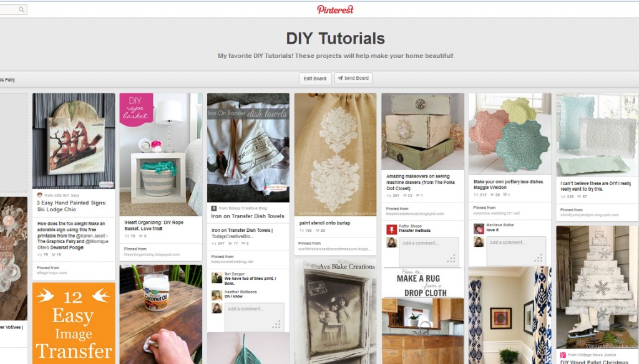Click the Vintage News Junkie source icon
The image size is (639, 364).
point(563,355)
